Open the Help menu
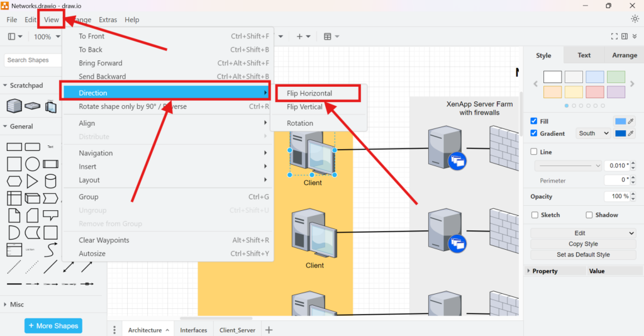The height and width of the screenshot is (336, 644). [132, 20]
